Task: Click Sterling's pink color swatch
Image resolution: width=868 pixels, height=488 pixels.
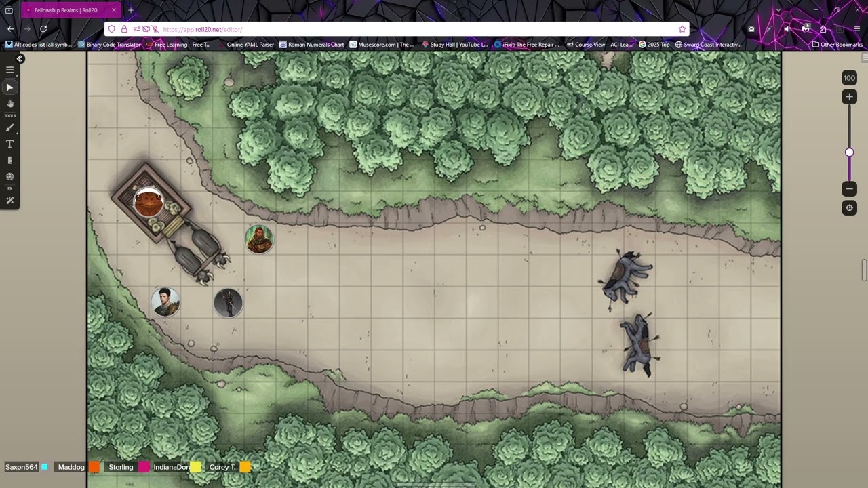Action: click(x=144, y=467)
